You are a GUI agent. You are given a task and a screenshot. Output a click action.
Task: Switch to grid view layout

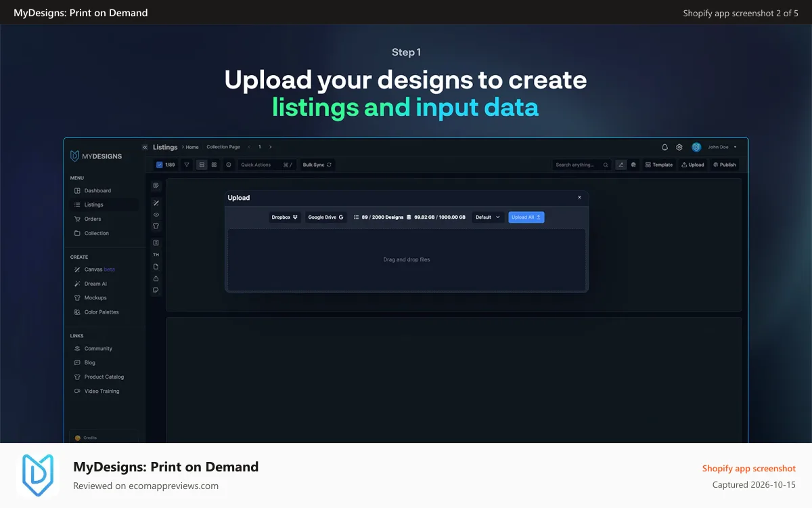coord(214,165)
